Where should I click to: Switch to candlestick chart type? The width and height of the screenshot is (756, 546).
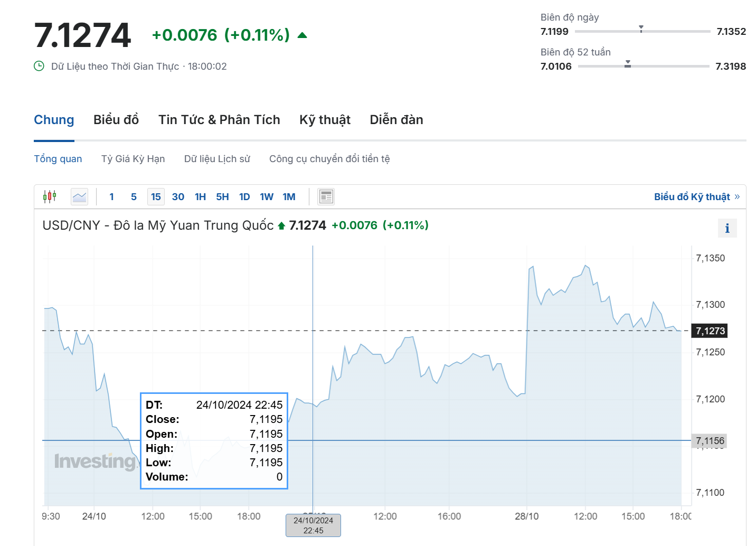(50, 197)
